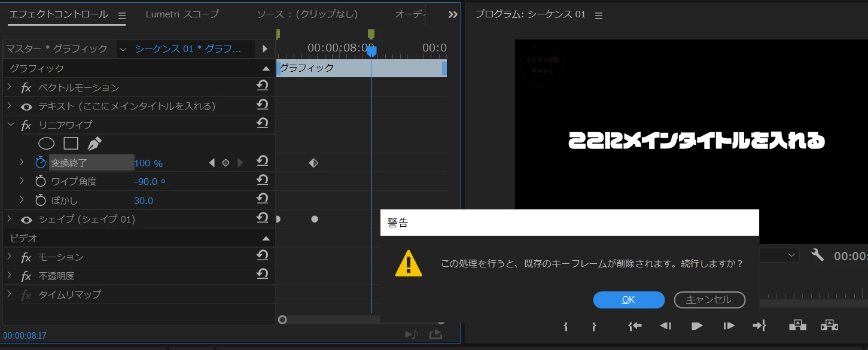Open program monitor settings wrench
Screen dimensions: 868x350
818,255
